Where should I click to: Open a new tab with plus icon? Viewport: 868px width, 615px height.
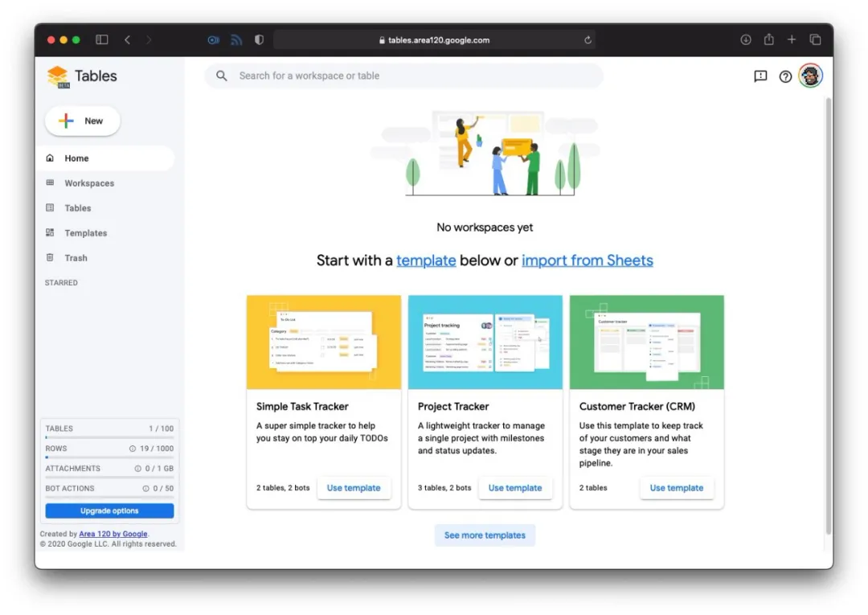click(792, 39)
